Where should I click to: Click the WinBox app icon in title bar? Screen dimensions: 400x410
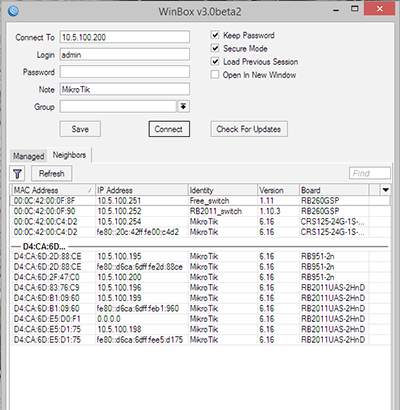13,11
